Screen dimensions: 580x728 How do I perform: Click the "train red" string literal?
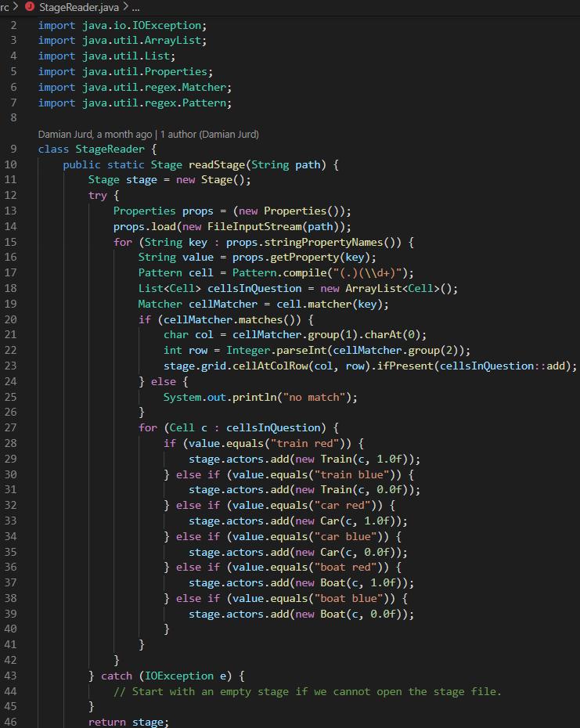pos(304,443)
